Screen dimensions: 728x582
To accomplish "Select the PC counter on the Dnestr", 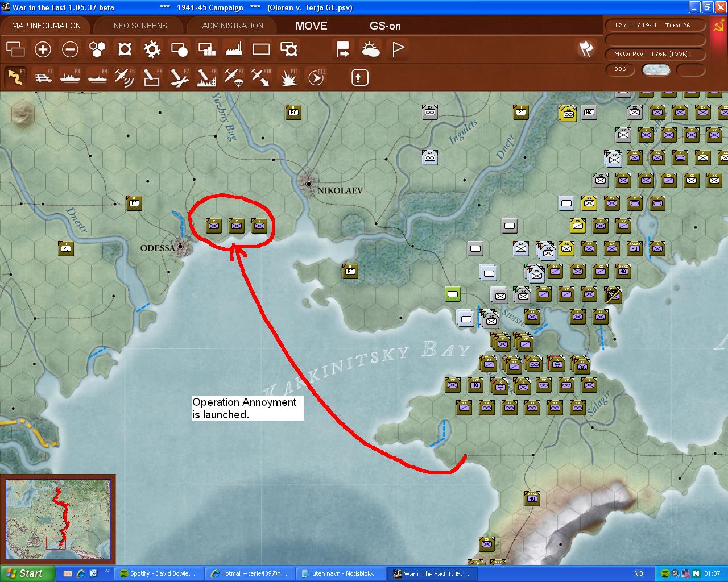I will (66, 248).
